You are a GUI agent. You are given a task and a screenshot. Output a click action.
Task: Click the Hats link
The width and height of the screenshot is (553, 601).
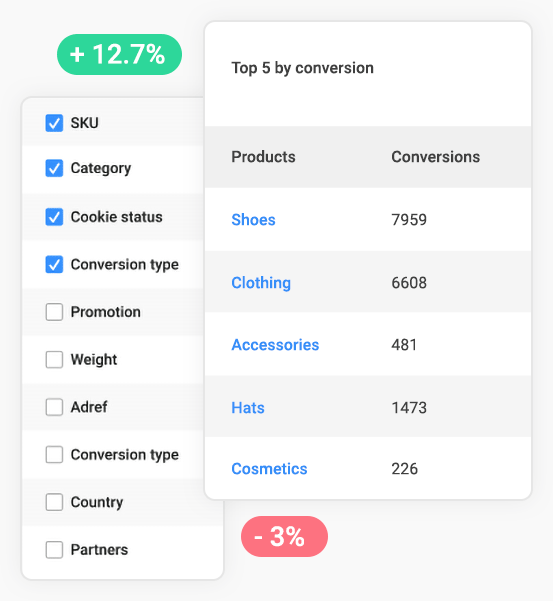point(248,408)
